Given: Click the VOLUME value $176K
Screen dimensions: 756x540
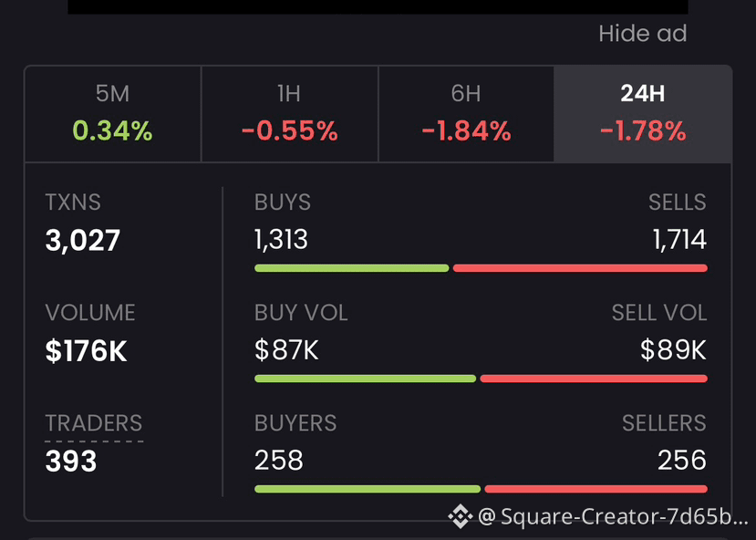Looking at the screenshot, I should [x=86, y=351].
